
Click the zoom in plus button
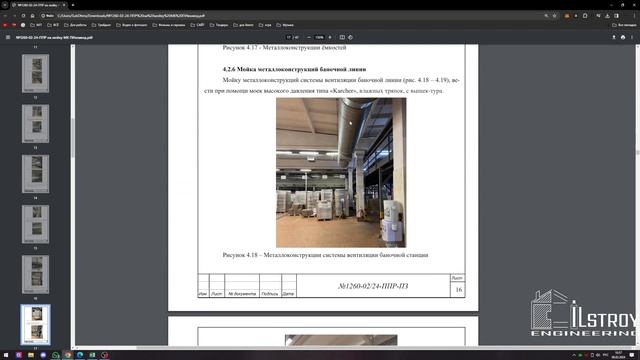[x=330, y=37]
